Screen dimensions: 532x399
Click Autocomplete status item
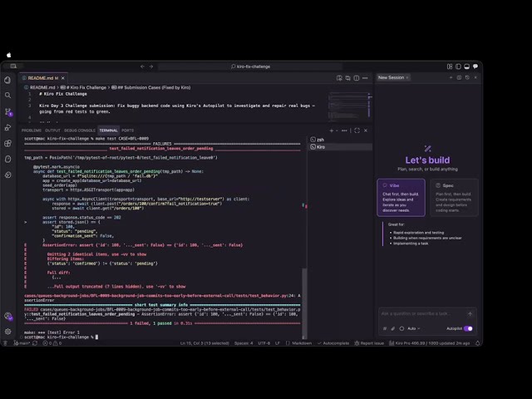332,343
